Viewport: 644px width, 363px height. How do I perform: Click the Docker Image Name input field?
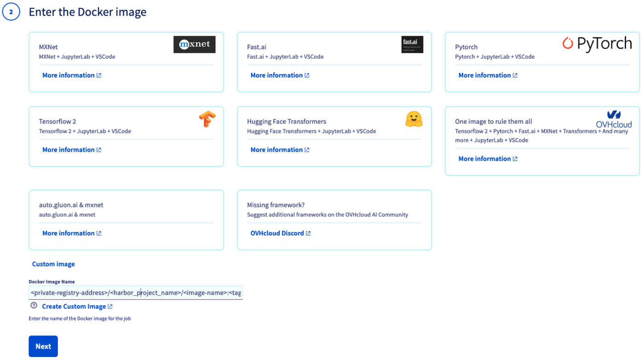point(135,293)
